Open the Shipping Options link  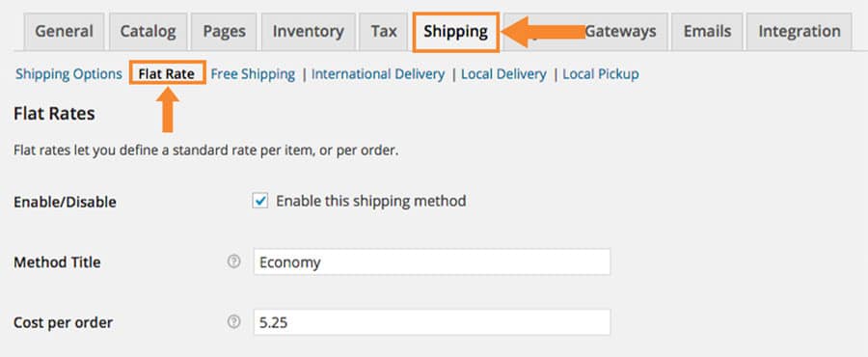[x=68, y=74]
